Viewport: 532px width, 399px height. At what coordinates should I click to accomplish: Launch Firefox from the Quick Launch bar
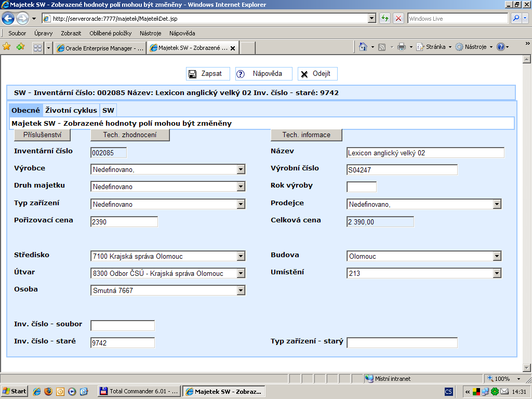pyautogui.click(x=48, y=391)
